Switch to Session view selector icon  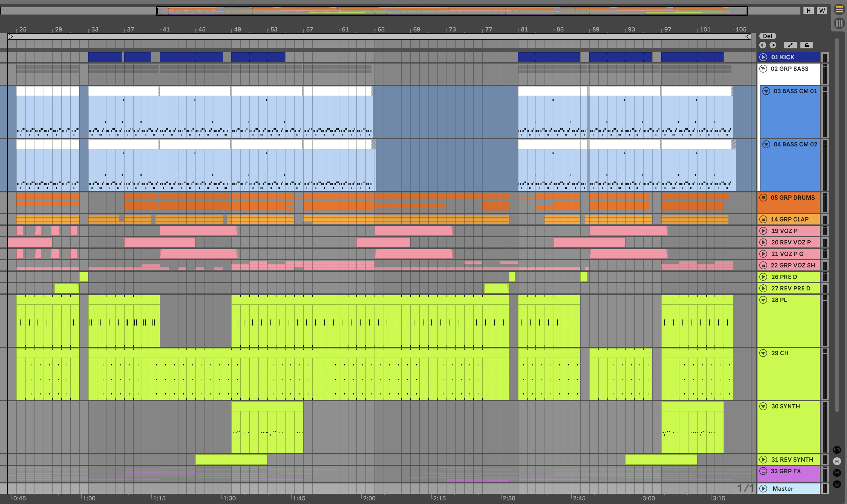pos(839,23)
